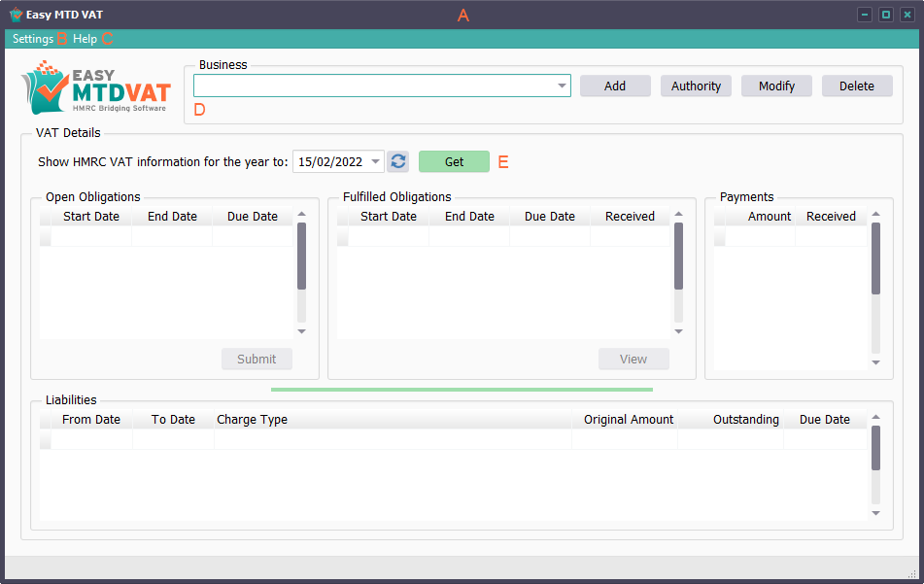Click the Add business button
This screenshot has height=584, width=924.
coord(615,86)
